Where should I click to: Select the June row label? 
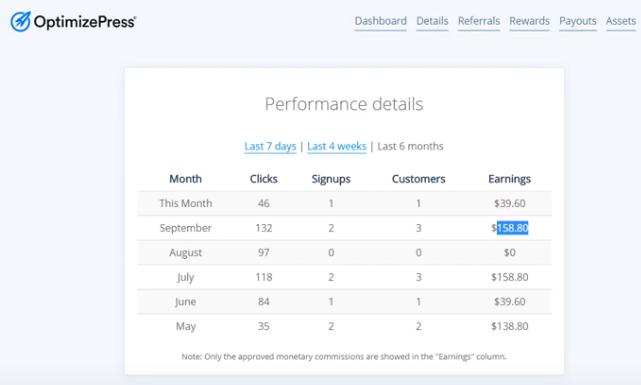pos(186,302)
